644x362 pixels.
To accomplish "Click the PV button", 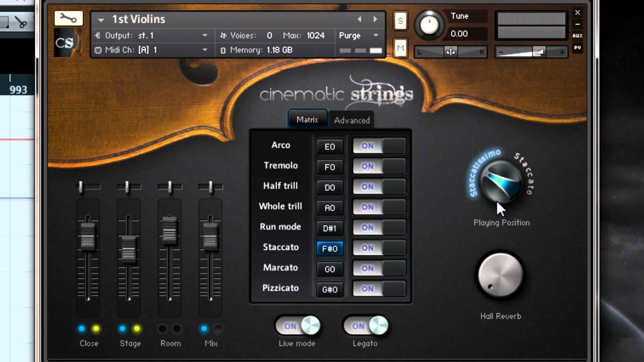I will pos(577,48).
